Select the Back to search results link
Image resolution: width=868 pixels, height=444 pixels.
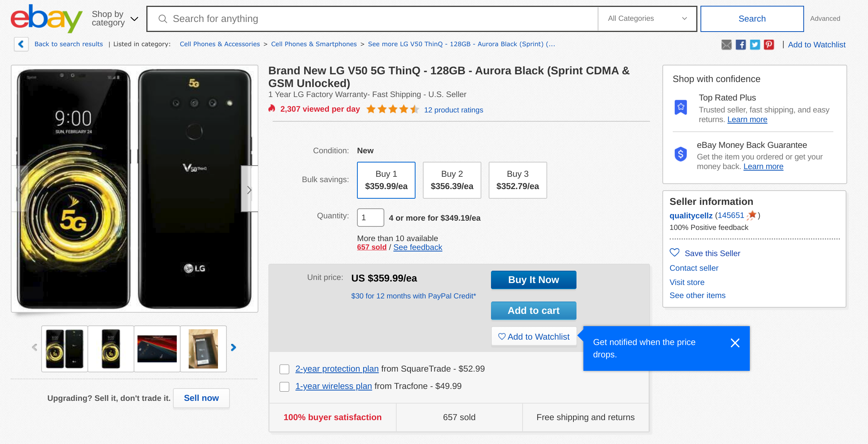pos(68,44)
